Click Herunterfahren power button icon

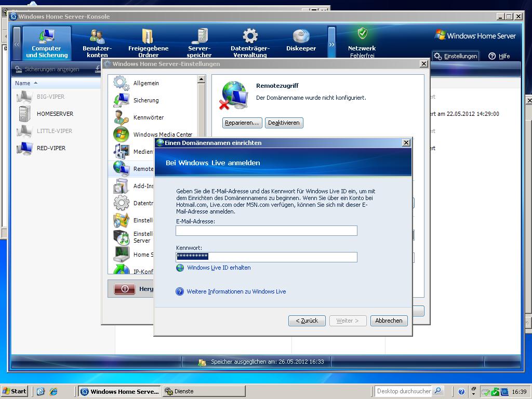click(125, 289)
